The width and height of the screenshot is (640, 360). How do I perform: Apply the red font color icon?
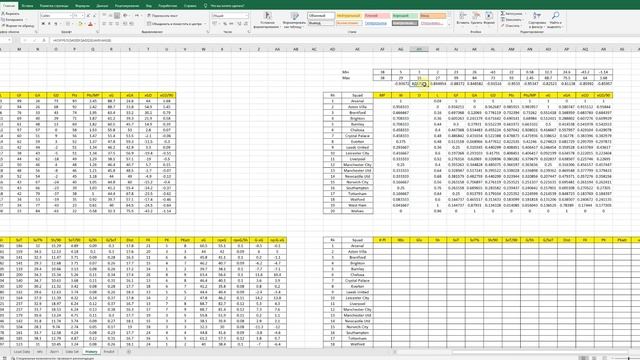pyautogui.click(x=90, y=24)
